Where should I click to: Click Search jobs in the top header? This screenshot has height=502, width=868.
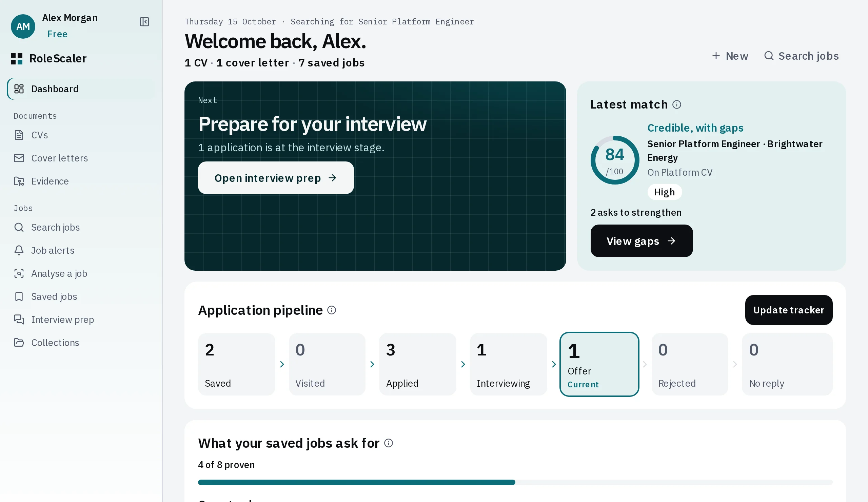tap(801, 56)
